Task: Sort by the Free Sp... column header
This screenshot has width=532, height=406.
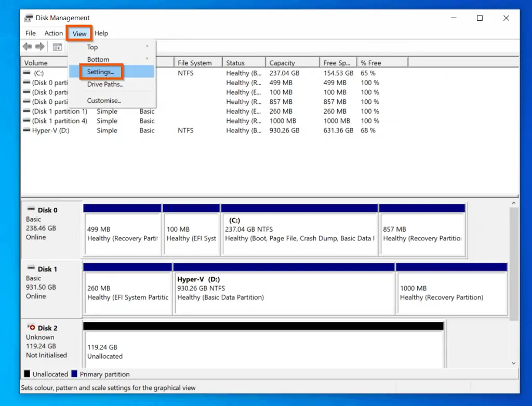Action: tap(338, 63)
